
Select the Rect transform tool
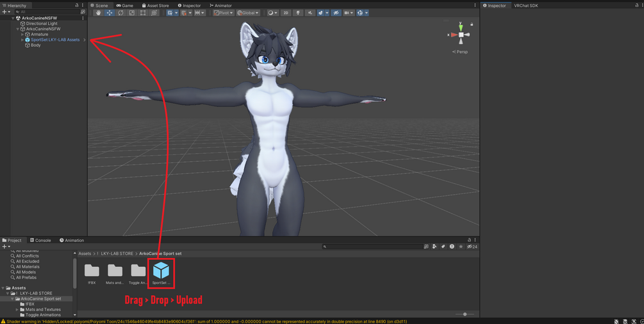143,13
